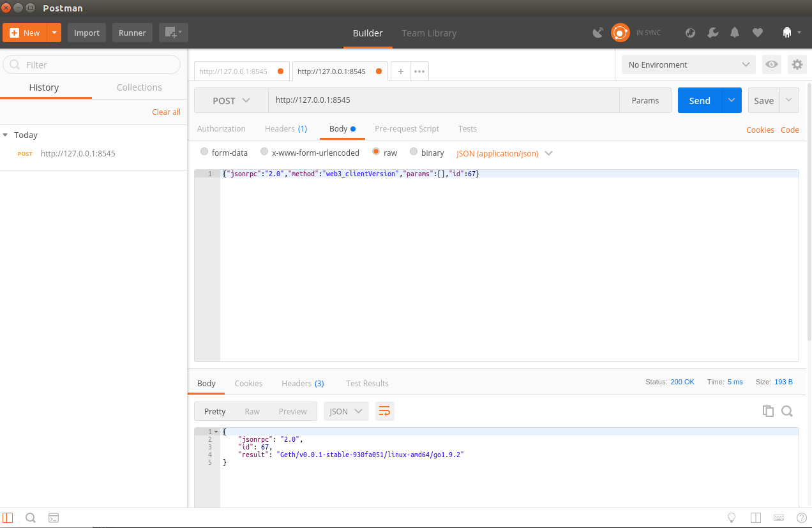Open the New button dropdown arrow

tap(54, 33)
